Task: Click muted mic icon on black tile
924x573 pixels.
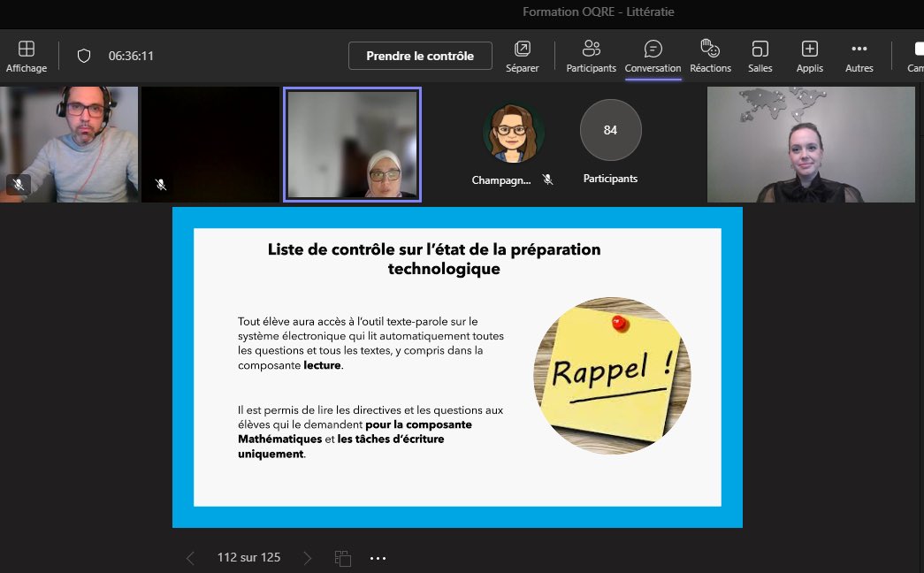Action: point(160,185)
